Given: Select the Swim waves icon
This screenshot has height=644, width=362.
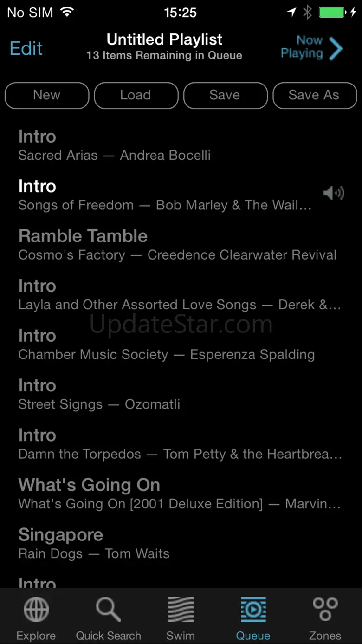Looking at the screenshot, I should (181, 609).
